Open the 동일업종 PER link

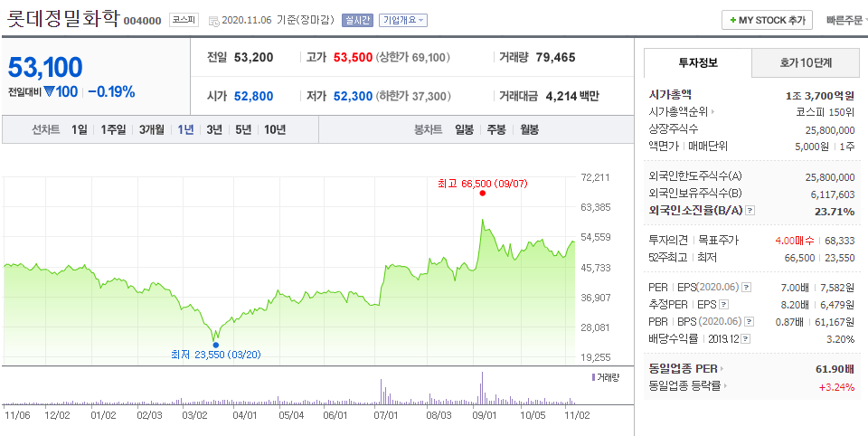[684, 369]
